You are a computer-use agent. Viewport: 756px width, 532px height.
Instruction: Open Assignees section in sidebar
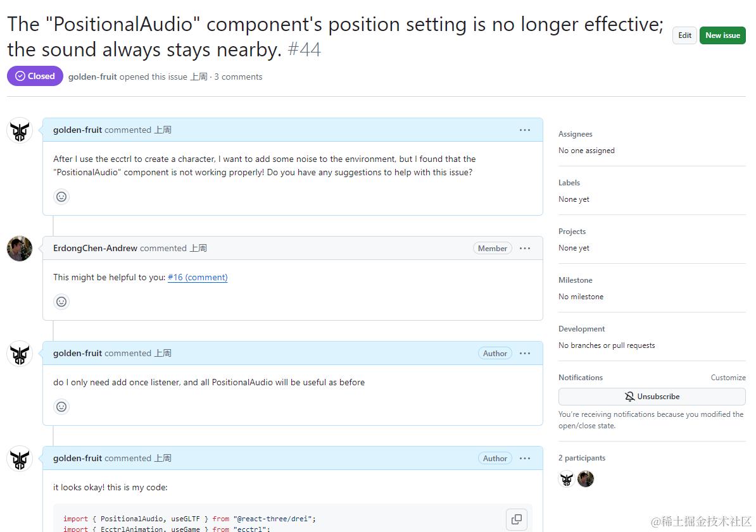[x=576, y=134]
